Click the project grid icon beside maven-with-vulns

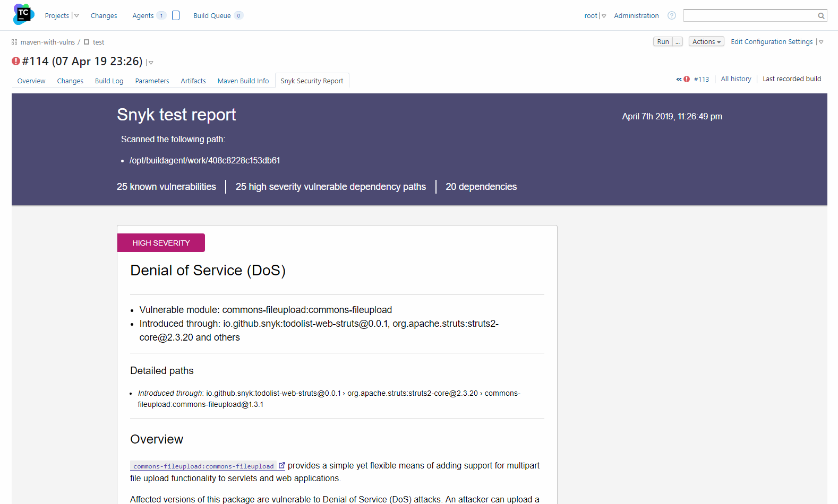(x=14, y=42)
